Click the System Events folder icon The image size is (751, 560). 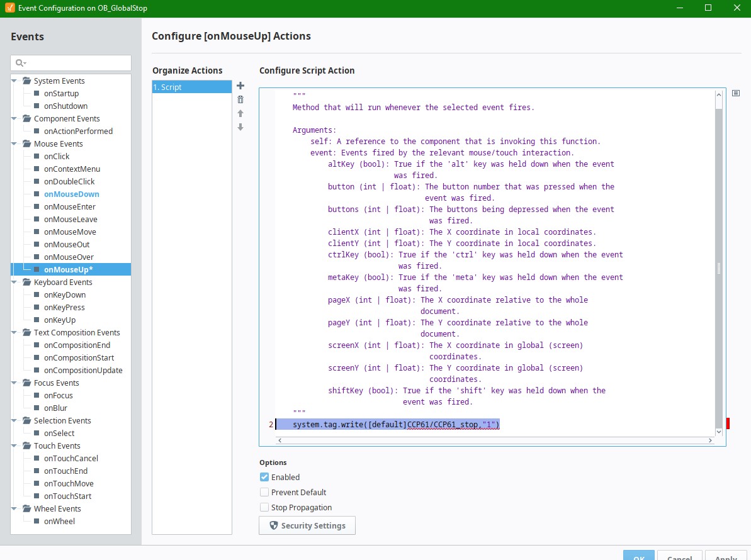tap(27, 81)
